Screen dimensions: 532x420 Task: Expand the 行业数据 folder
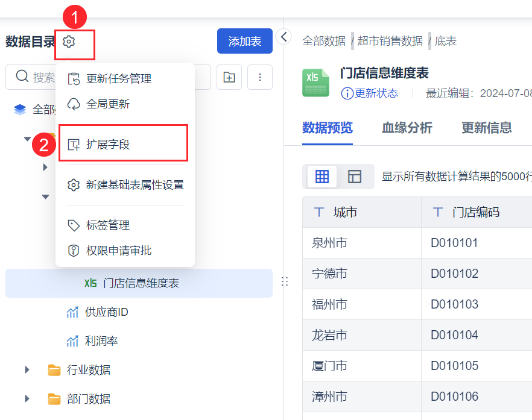pos(27,370)
